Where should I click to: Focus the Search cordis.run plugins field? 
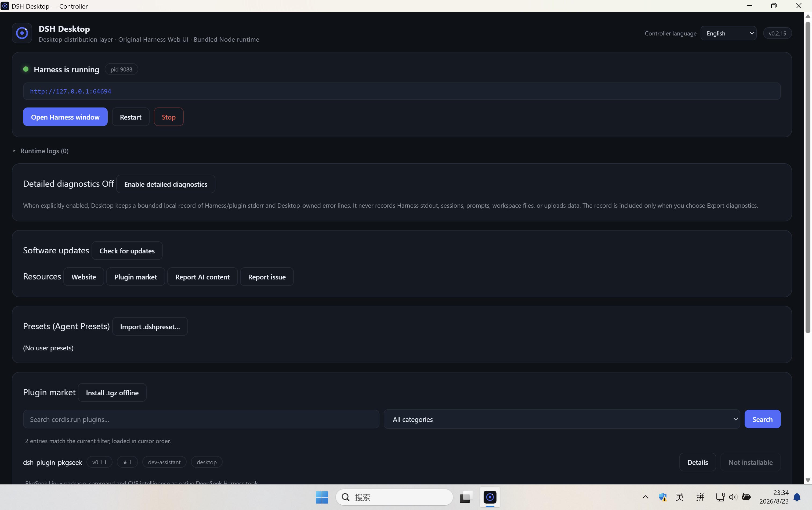tap(201, 419)
